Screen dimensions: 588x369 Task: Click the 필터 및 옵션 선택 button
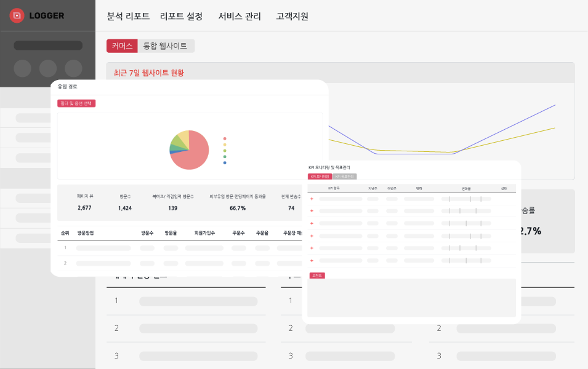[x=76, y=103]
